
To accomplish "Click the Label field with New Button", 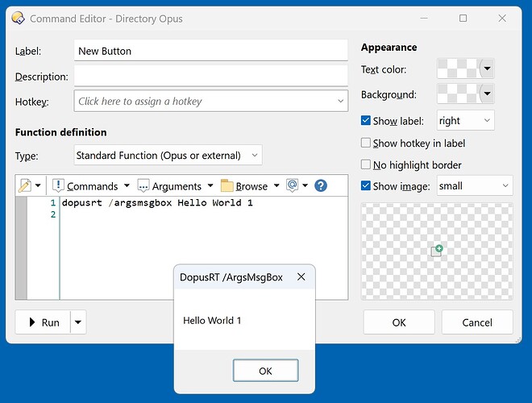I will 210,51.
